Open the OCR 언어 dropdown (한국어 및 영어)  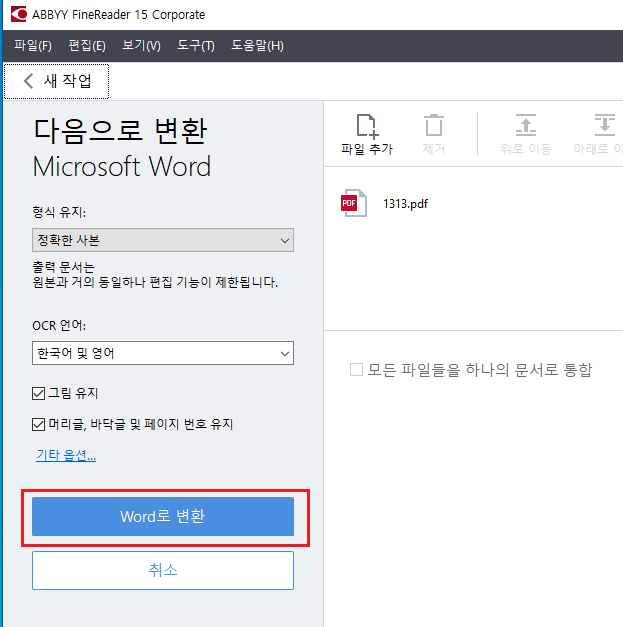coord(163,353)
